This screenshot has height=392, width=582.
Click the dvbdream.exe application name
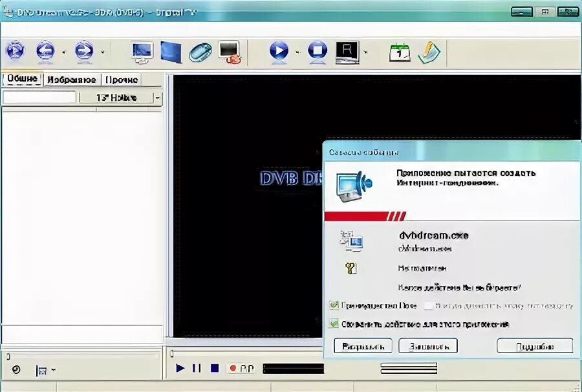[433, 235]
